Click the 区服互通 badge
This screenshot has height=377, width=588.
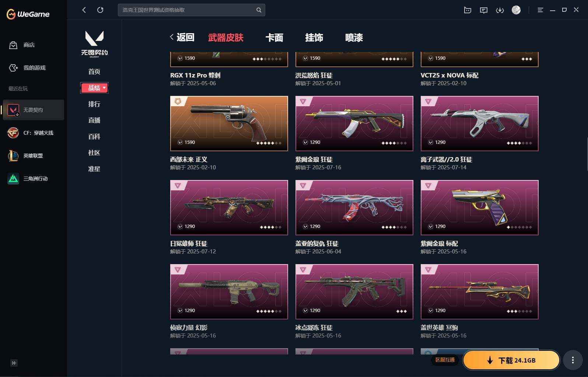[445, 360]
